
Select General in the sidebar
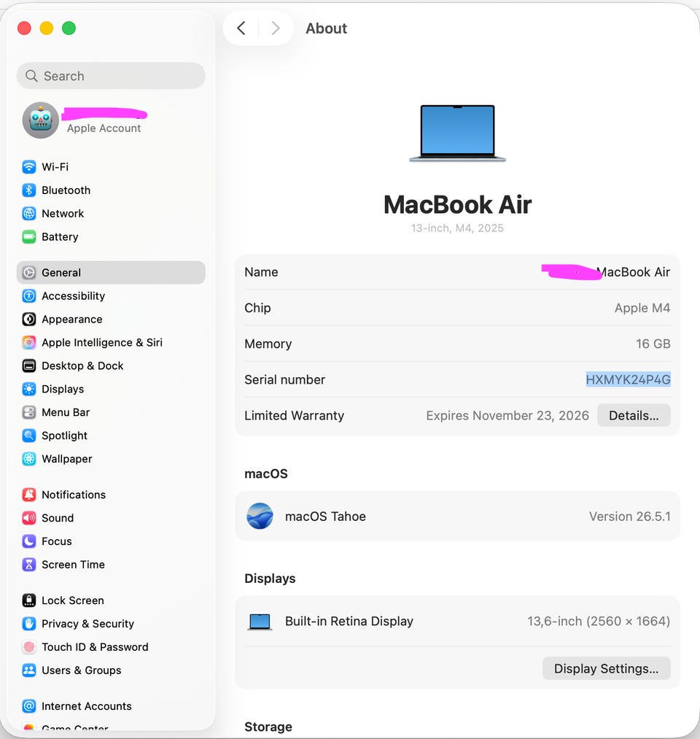click(111, 272)
